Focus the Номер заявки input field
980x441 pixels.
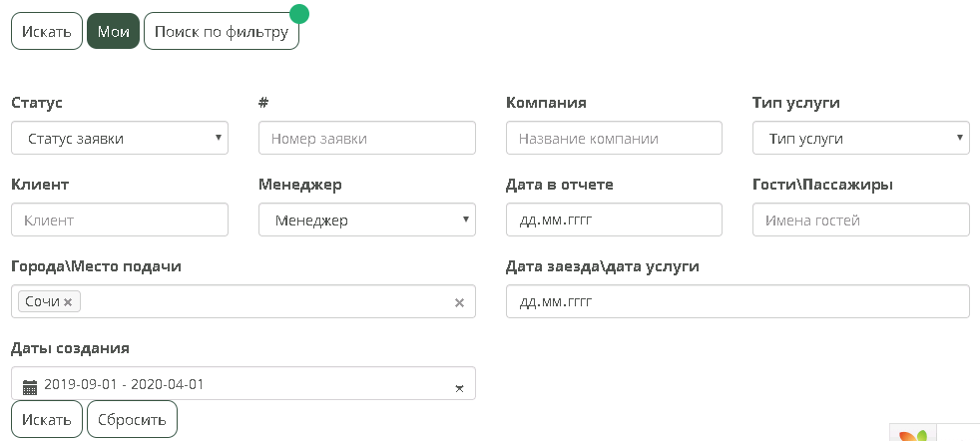pyautogui.click(x=366, y=139)
